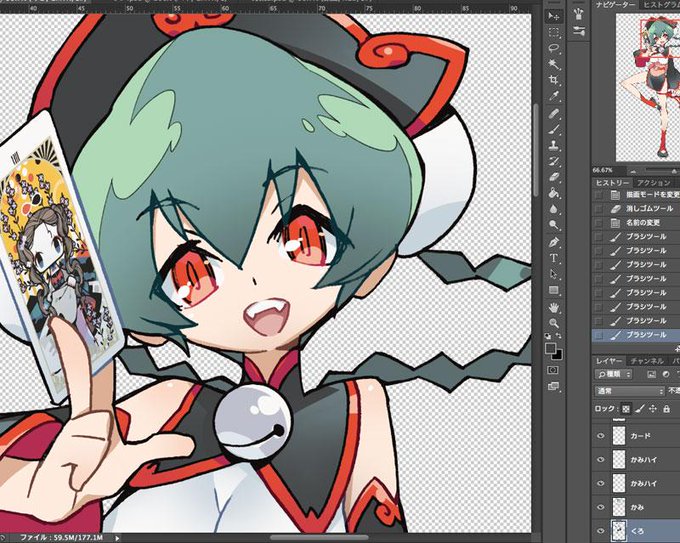
Task: Change the screen mode
Action: click(553, 386)
